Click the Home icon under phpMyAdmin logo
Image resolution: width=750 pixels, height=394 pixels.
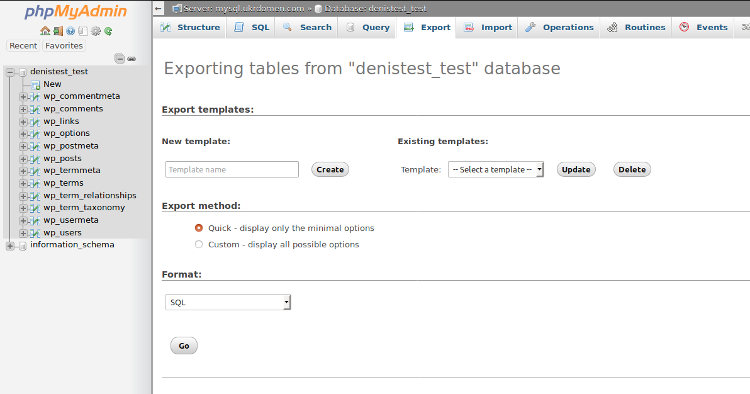[45, 31]
